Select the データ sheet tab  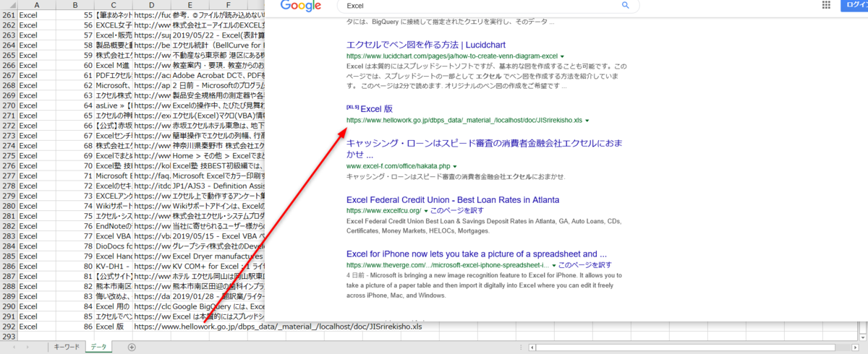pos(98,347)
